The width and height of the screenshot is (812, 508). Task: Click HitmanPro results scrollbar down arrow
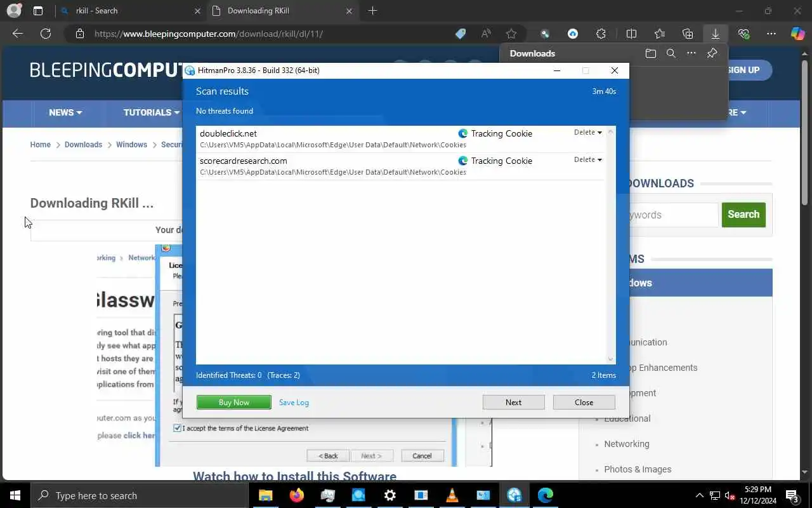611,359
